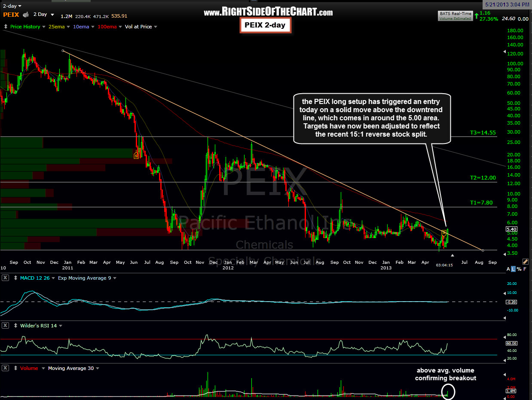Open the 2 Day timeframe dropdown
Screen dimensions: 532x400
(x=43, y=15)
